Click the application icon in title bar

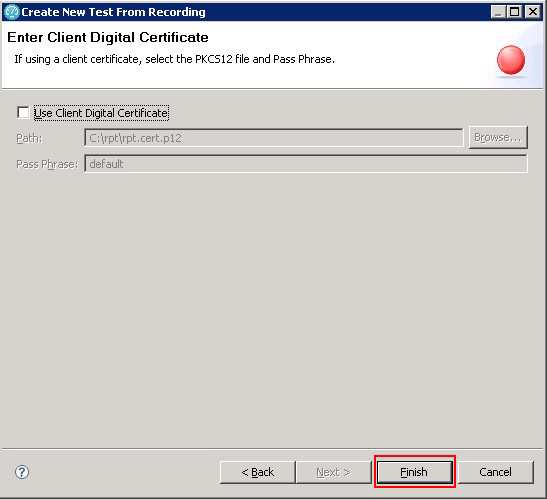point(12,12)
